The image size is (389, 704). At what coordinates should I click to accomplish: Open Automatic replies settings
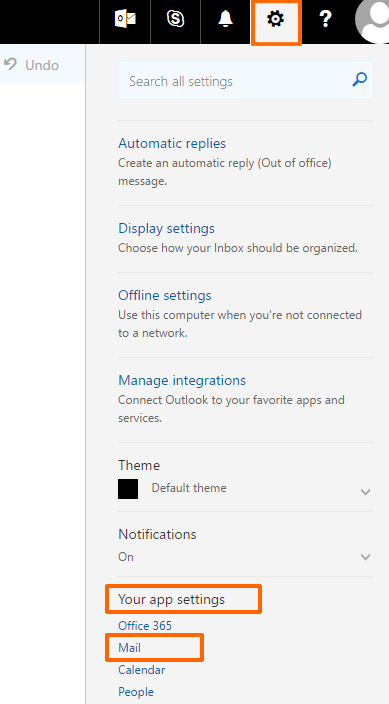click(172, 144)
